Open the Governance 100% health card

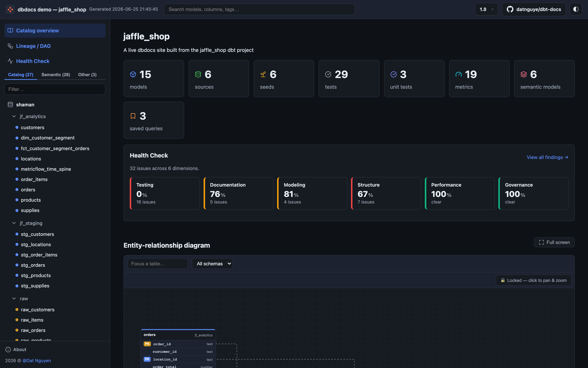tap(533, 193)
